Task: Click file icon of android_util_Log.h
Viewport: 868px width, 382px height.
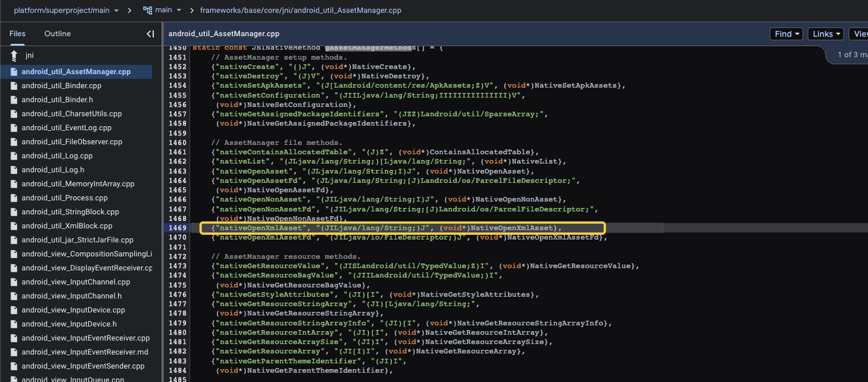Action: 14,170
